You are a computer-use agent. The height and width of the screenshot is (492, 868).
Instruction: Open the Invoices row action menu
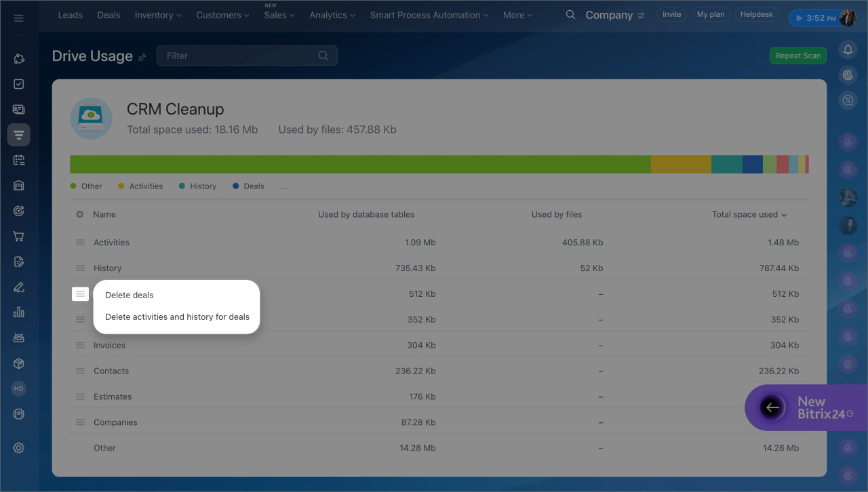80,346
